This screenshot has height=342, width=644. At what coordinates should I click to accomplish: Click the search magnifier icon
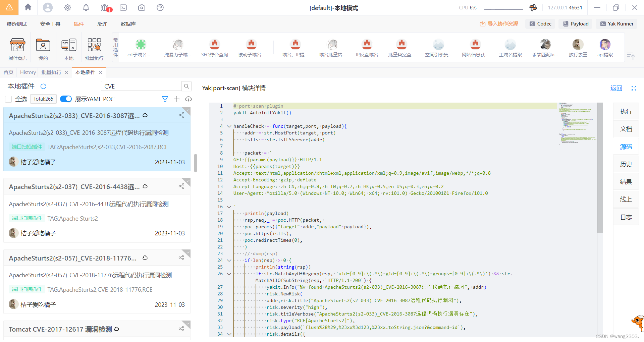pyautogui.click(x=186, y=86)
